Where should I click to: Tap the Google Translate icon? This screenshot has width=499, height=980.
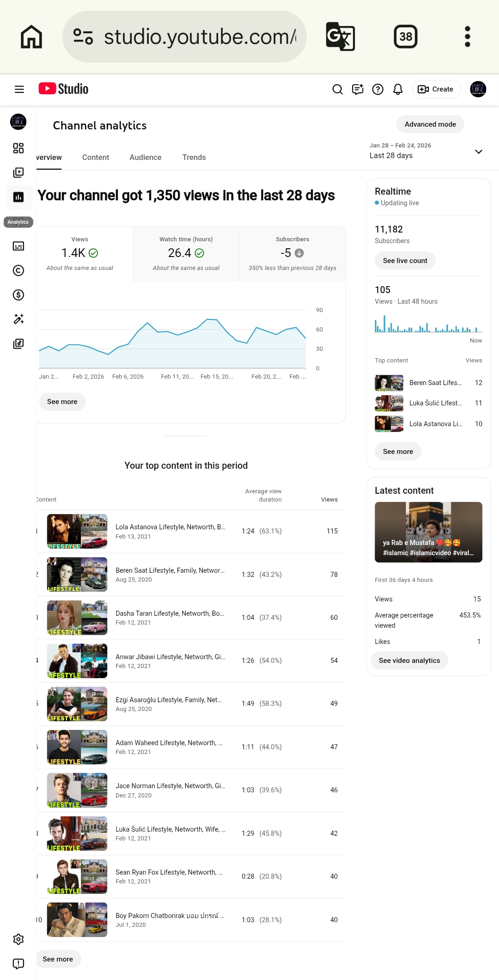pos(340,37)
